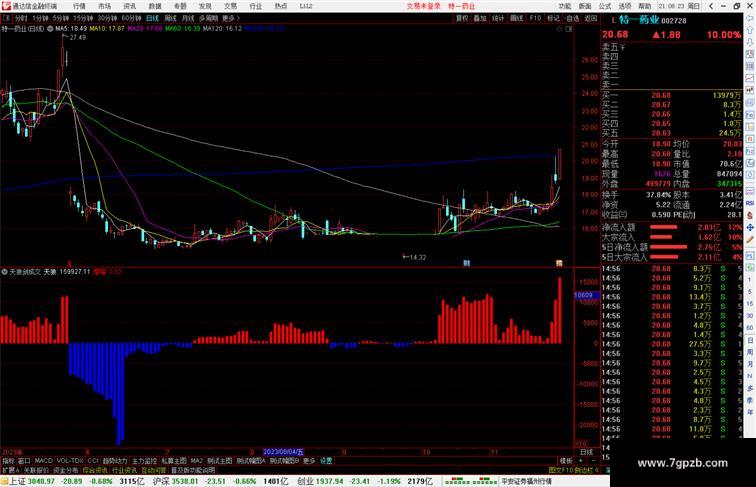Screen dimensions: 756x487
Task: Click the left arrow icon in the right sidebar
Action: [750, 18]
